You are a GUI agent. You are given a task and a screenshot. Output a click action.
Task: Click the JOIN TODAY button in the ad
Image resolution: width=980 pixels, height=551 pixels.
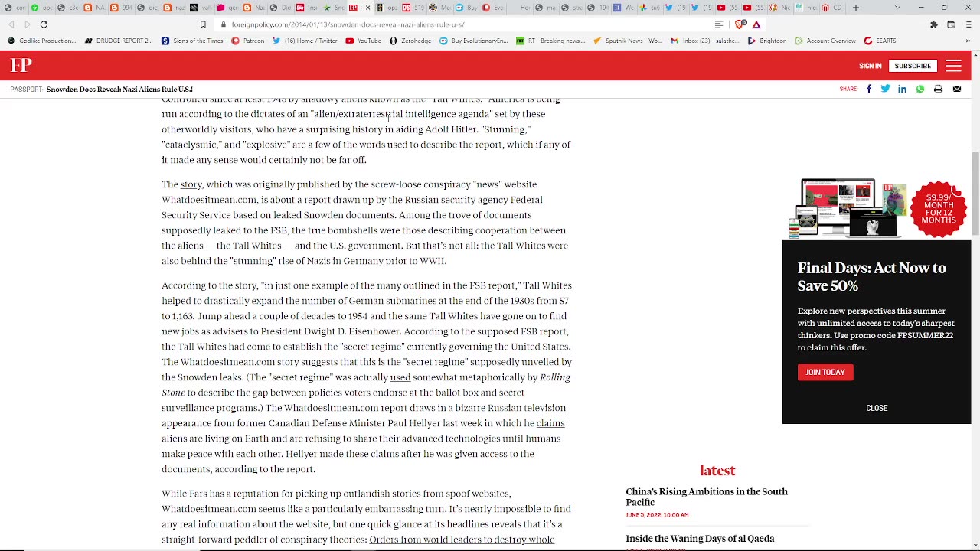pos(825,372)
